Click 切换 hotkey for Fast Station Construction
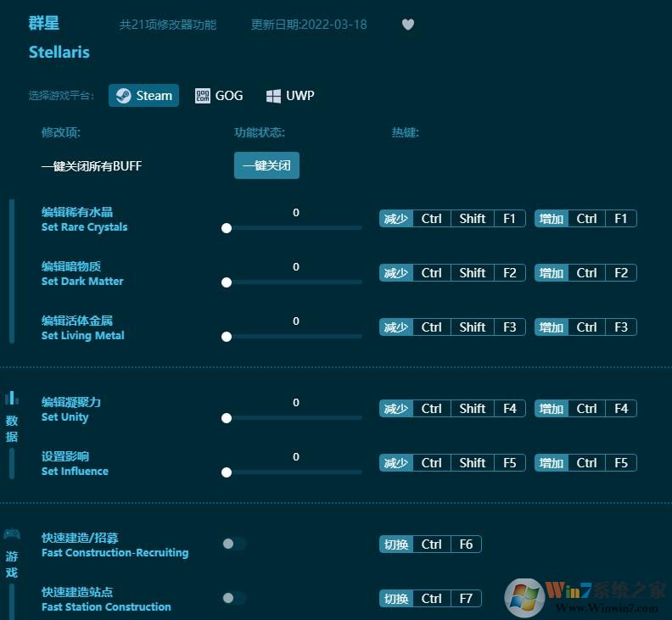672x620 pixels. pos(396,599)
